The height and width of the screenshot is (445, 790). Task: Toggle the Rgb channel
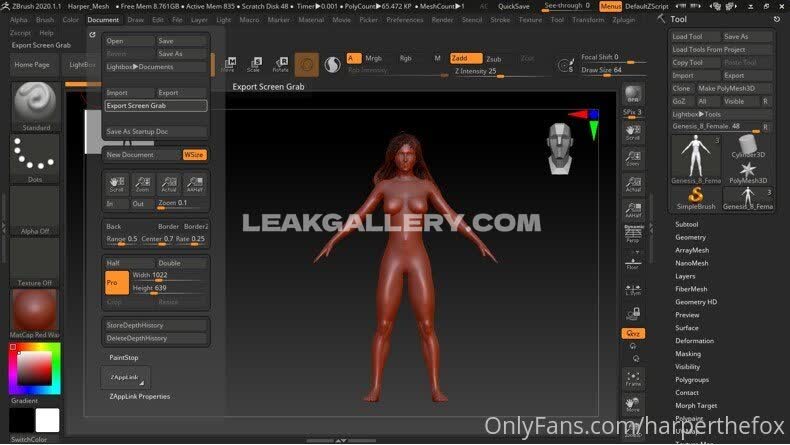coord(406,58)
